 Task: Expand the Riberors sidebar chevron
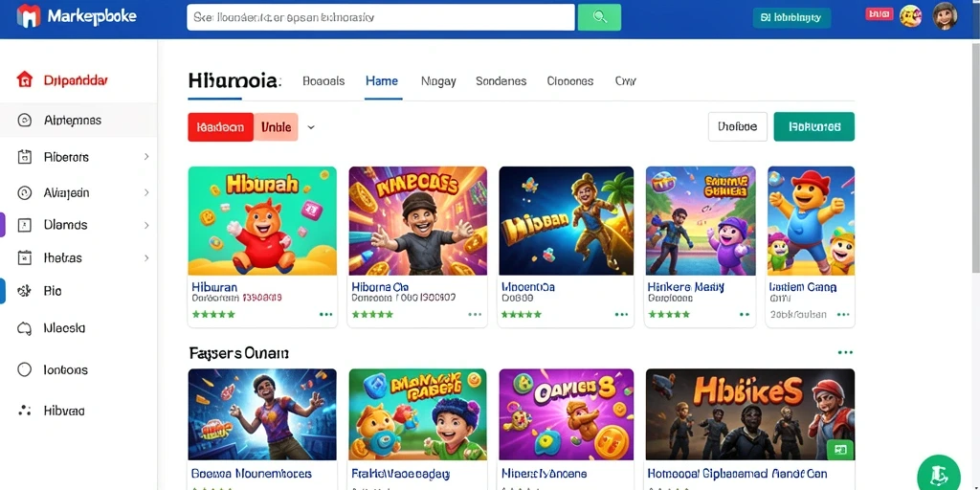coord(146,157)
